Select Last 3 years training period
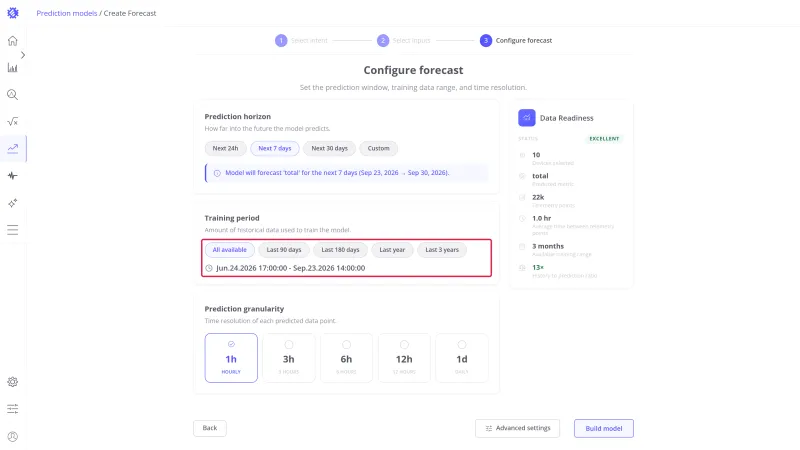This screenshot has width=800, height=450. point(442,250)
